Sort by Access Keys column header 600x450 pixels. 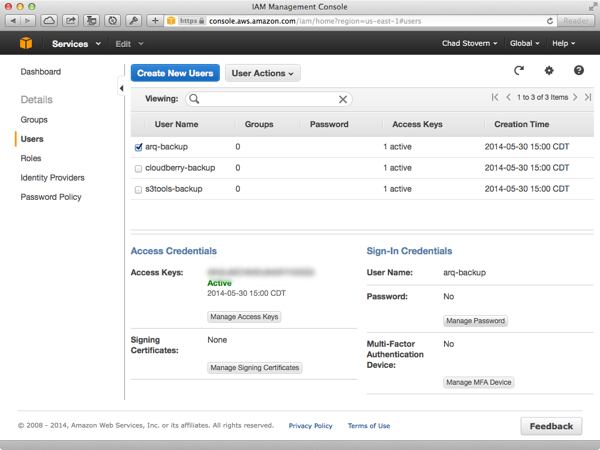click(417, 124)
